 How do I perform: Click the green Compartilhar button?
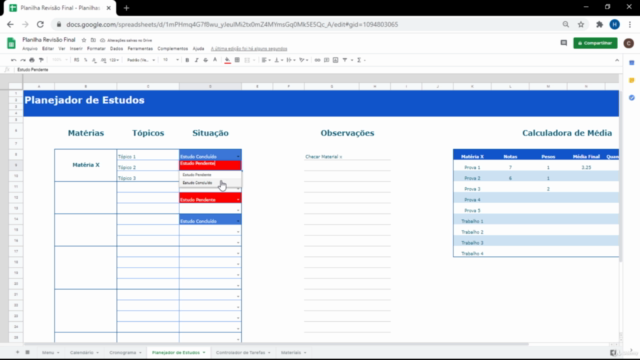tap(595, 43)
